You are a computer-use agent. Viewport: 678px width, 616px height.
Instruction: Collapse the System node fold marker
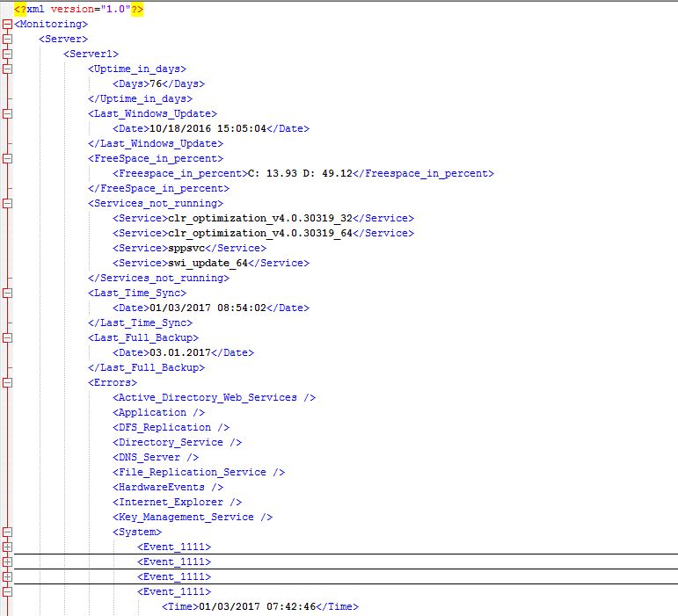pos(7,532)
